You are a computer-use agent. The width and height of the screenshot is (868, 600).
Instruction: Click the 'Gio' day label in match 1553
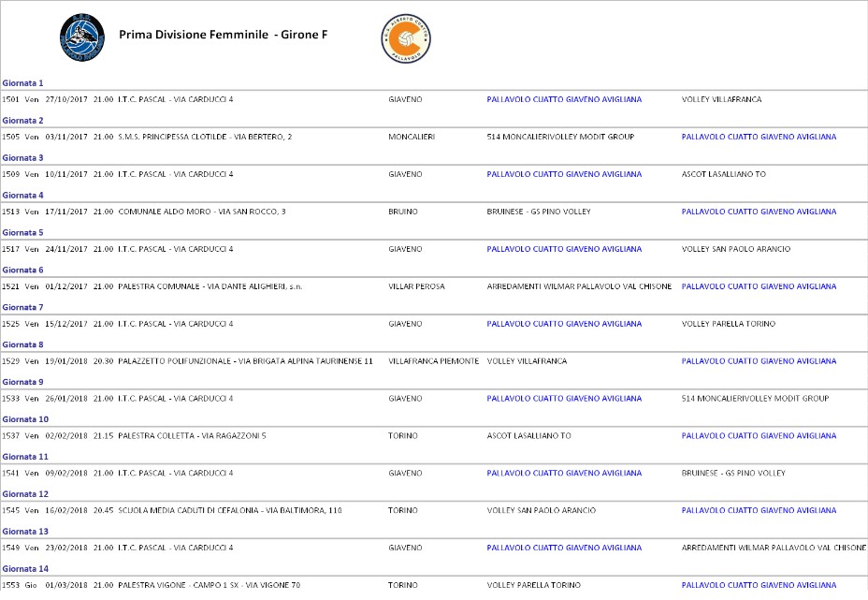click(x=31, y=585)
